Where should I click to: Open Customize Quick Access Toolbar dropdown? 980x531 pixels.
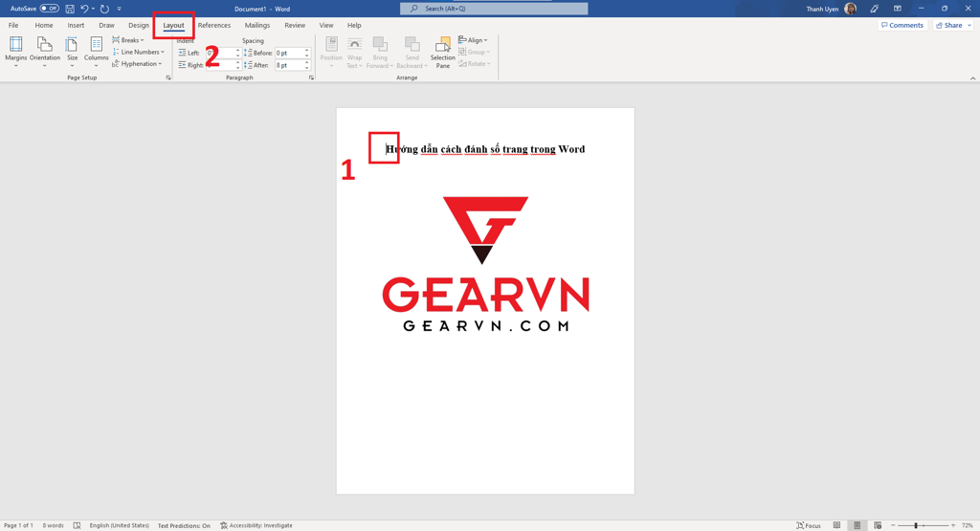click(119, 9)
